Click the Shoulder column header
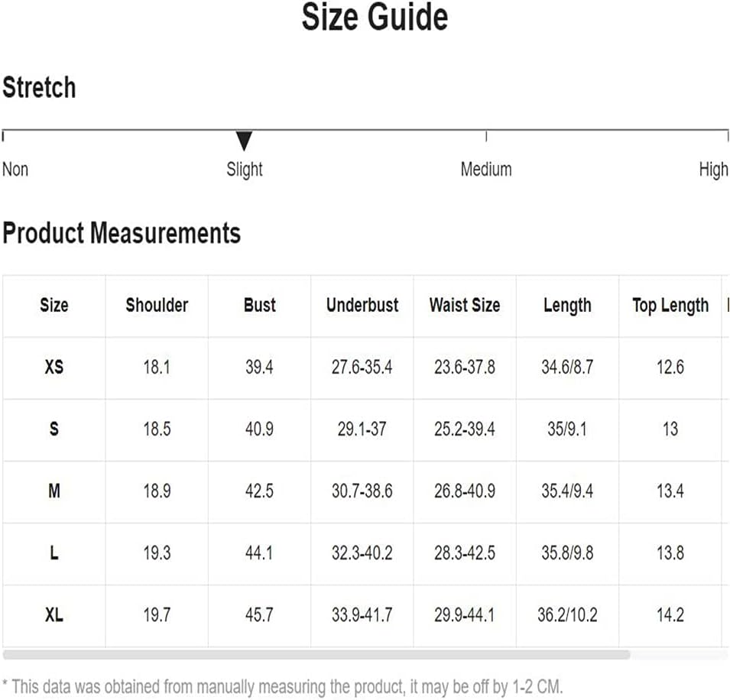The height and width of the screenshot is (700, 730). 157,306
